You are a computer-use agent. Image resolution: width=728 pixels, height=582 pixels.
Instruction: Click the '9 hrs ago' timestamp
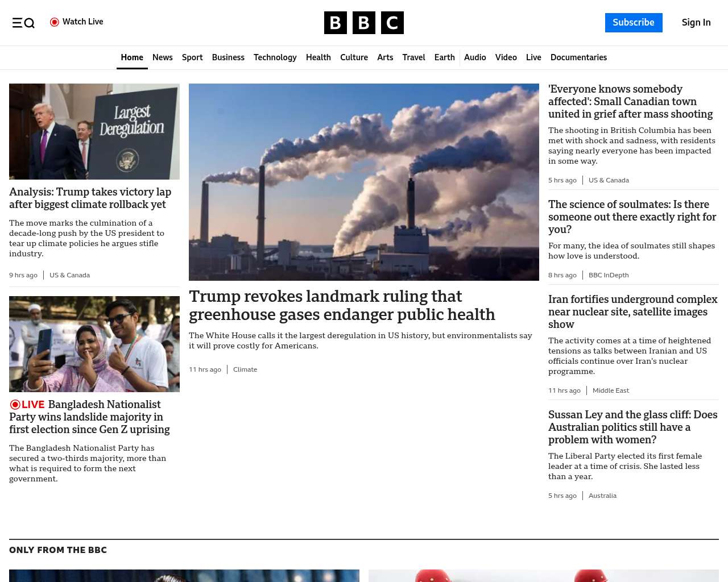coord(23,275)
